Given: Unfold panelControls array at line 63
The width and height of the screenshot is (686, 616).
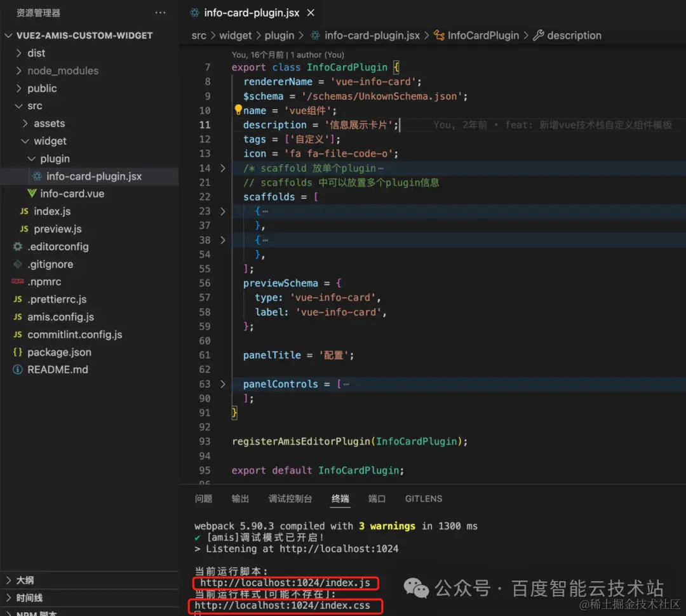Looking at the screenshot, I should 223,384.
